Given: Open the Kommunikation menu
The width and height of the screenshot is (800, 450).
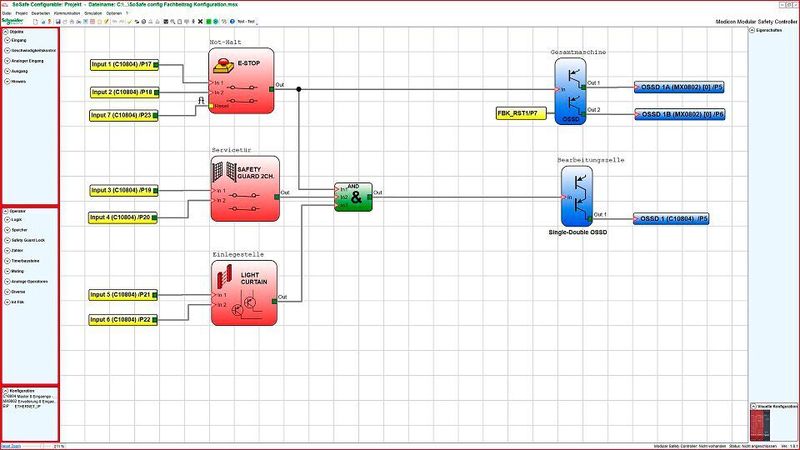Looking at the screenshot, I should (x=67, y=13).
